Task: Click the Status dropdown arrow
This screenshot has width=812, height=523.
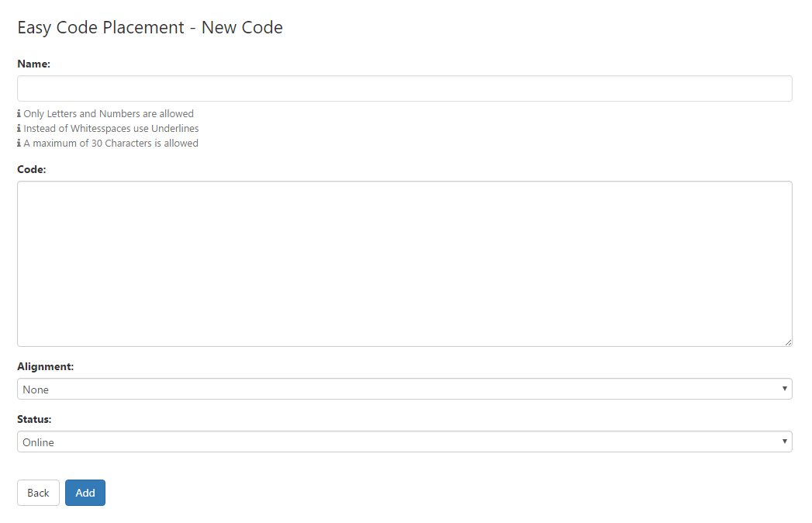Action: [785, 442]
